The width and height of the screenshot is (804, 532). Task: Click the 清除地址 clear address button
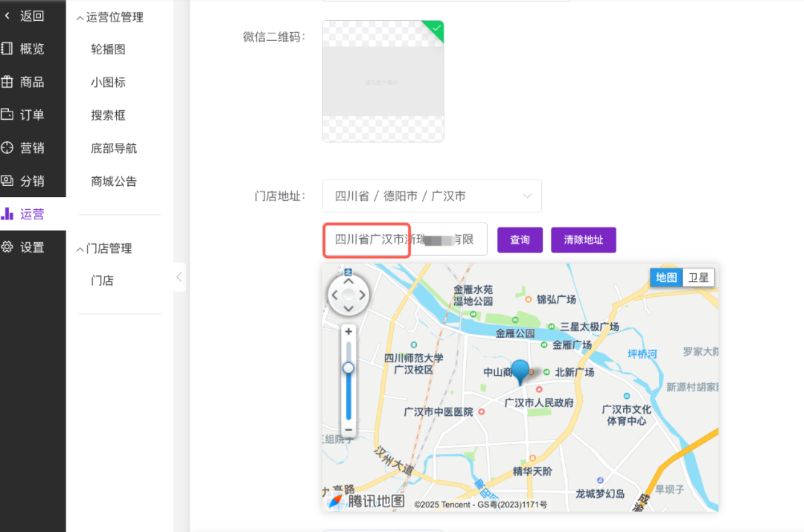point(583,240)
